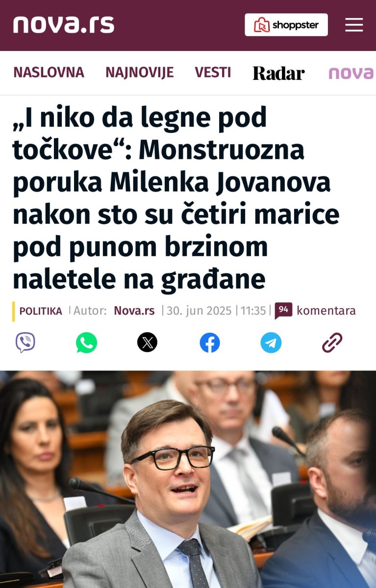Share article via Viber icon

tap(25, 342)
